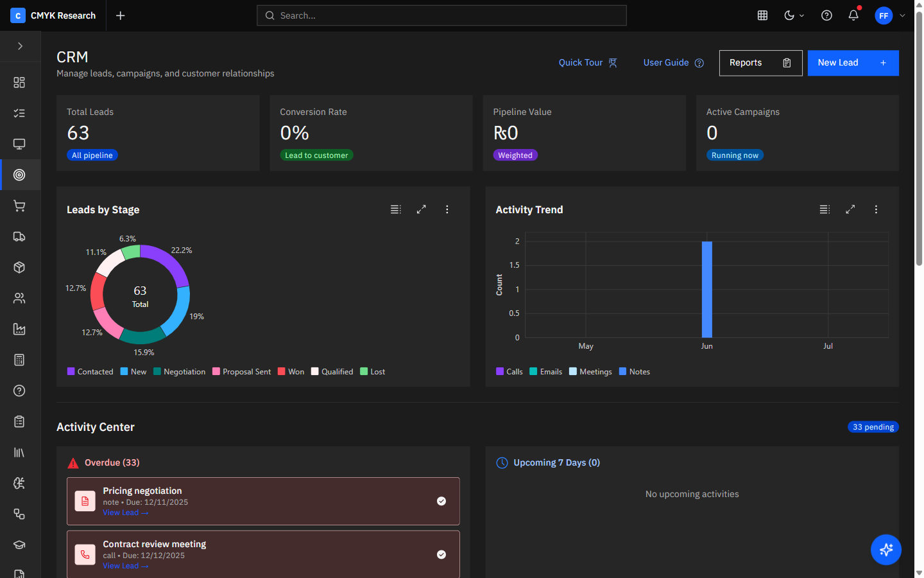Open the AI assistant sparkle button
Image resolution: width=924 pixels, height=578 pixels.
click(x=886, y=550)
